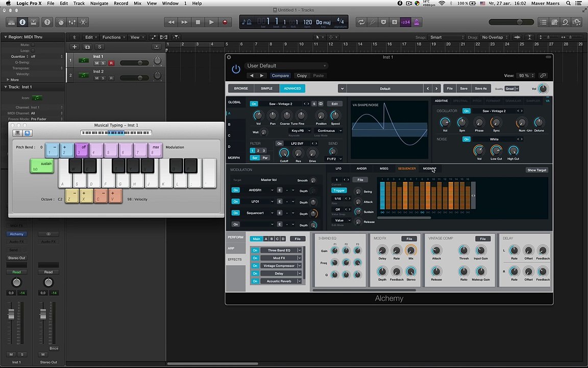Viewport: 588px width, 368px height.
Task: Toggle the purple Metronome icon
Action: pyautogui.click(x=416, y=22)
